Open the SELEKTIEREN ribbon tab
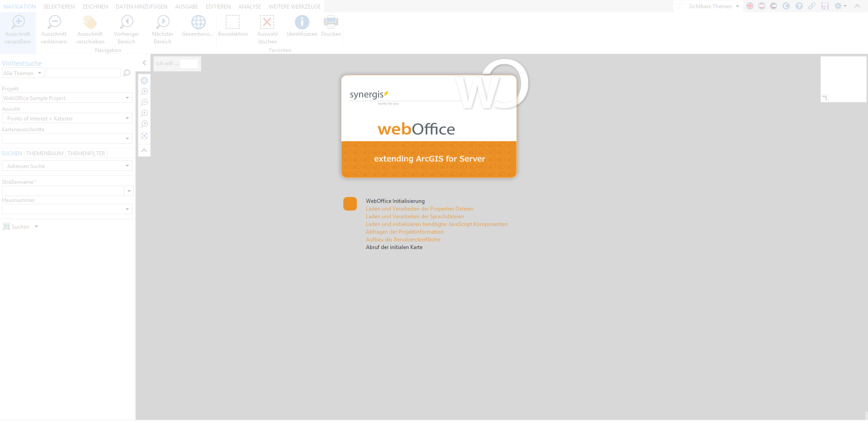This screenshot has height=432, width=868. [59, 6]
